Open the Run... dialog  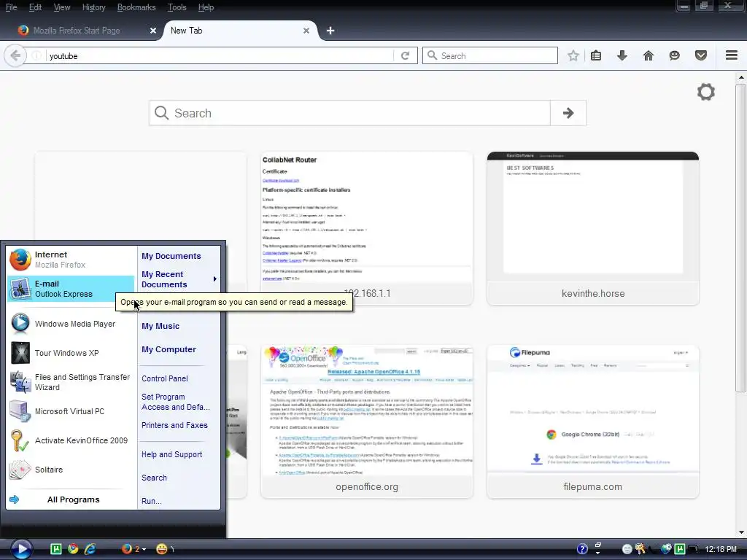coord(152,501)
